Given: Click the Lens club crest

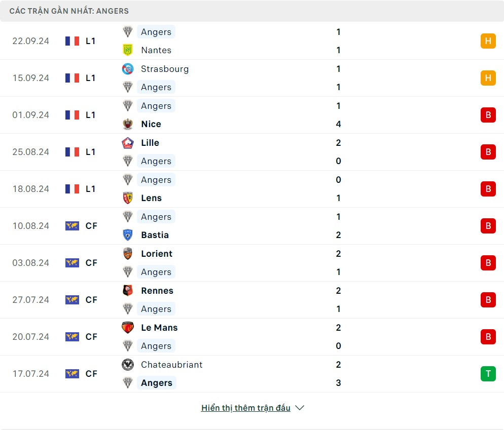Looking at the screenshot, I should tap(128, 198).
